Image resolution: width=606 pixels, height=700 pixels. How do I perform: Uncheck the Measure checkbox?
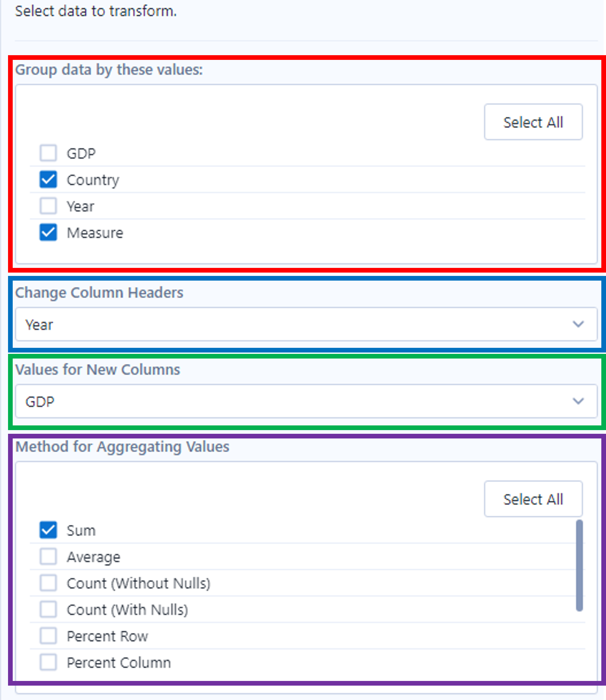pos(48,232)
